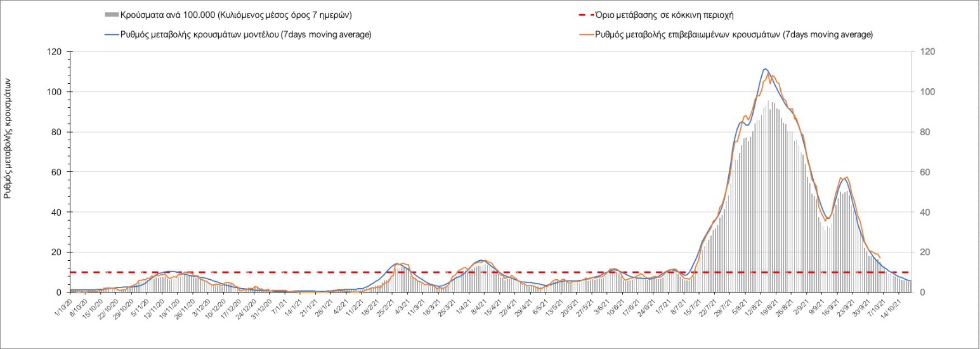Click the highest peak of the blue curve
The width and height of the screenshot is (980, 349).
pos(766,69)
